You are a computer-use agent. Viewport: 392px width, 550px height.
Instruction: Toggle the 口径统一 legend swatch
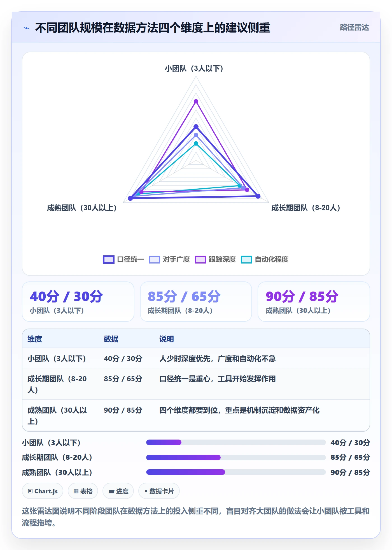(109, 260)
